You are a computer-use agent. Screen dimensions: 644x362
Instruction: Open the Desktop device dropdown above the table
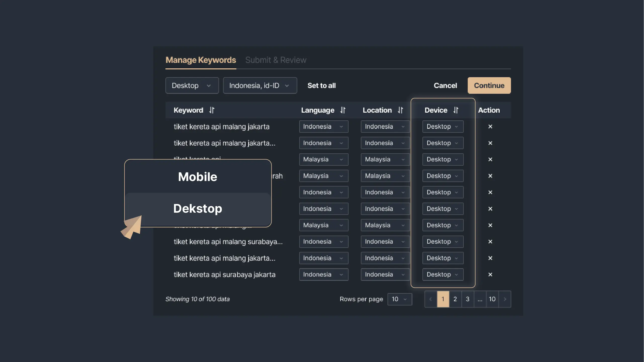point(192,85)
